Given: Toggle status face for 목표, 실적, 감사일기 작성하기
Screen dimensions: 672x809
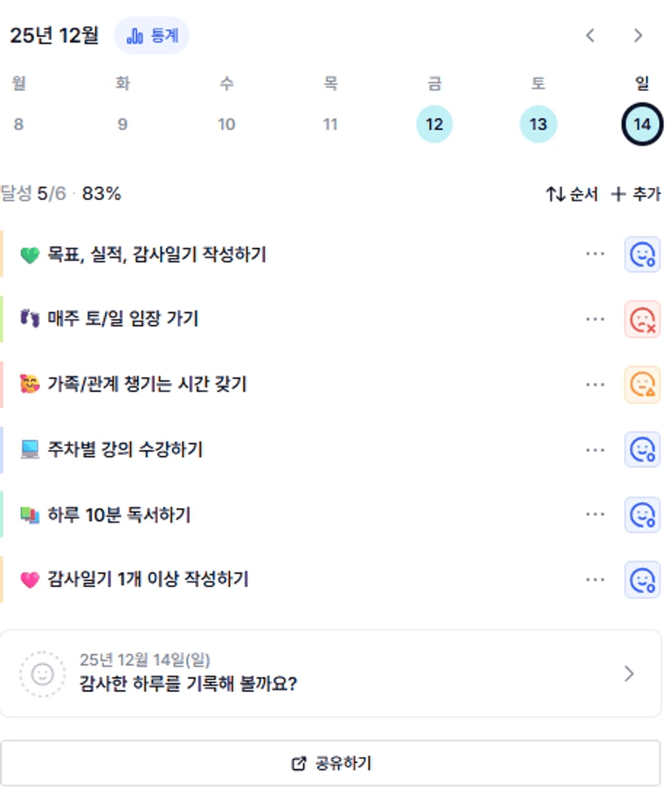Looking at the screenshot, I should tap(642, 254).
